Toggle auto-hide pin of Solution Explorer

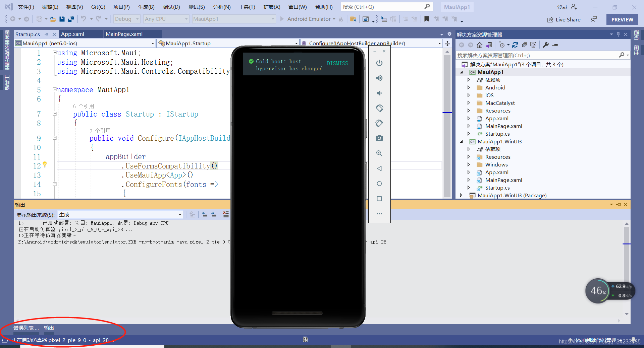(618, 34)
